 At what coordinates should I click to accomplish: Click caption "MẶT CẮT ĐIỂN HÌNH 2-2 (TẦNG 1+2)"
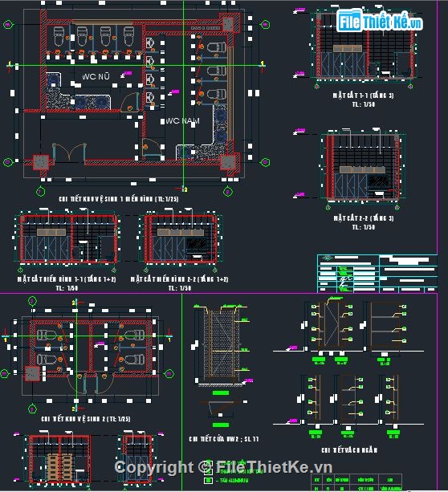point(179,279)
